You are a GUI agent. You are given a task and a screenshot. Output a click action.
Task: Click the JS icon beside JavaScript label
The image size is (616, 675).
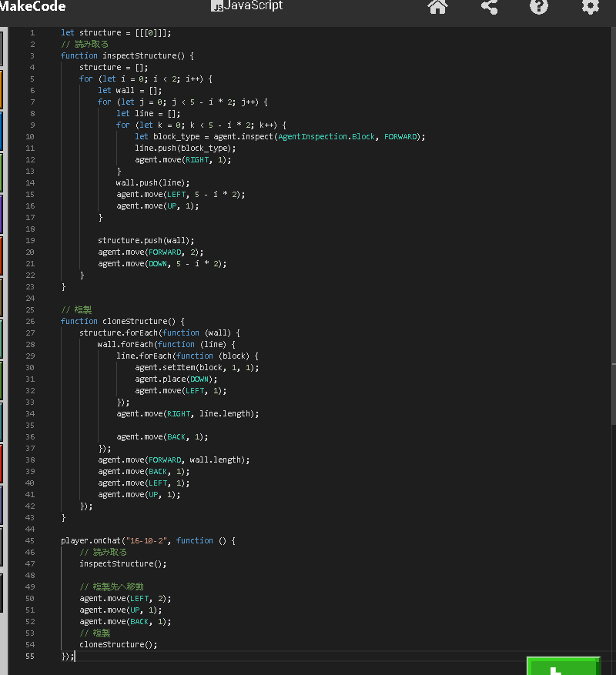coord(217,6)
